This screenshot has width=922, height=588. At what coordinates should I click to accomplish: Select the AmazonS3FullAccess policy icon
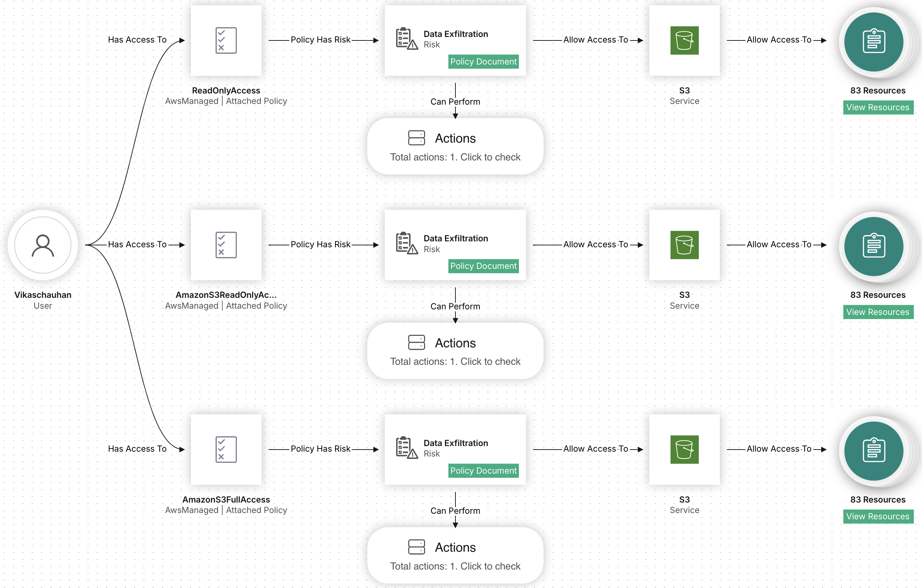[226, 450]
